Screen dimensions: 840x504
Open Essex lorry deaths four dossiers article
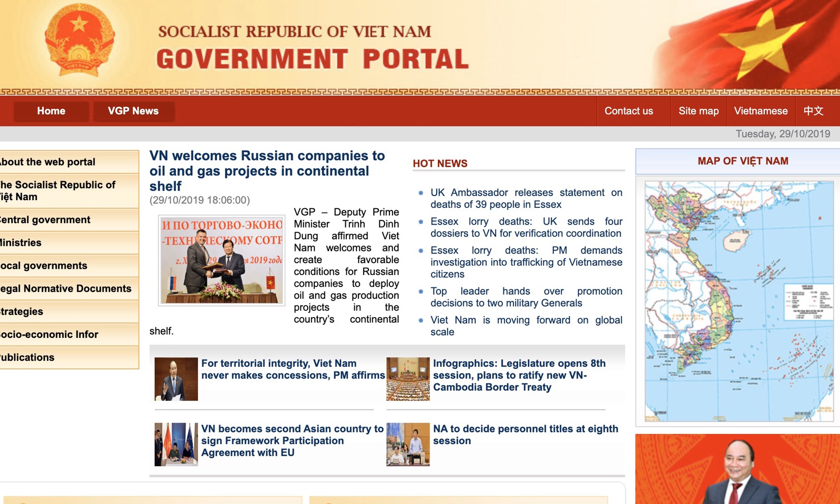click(526, 227)
